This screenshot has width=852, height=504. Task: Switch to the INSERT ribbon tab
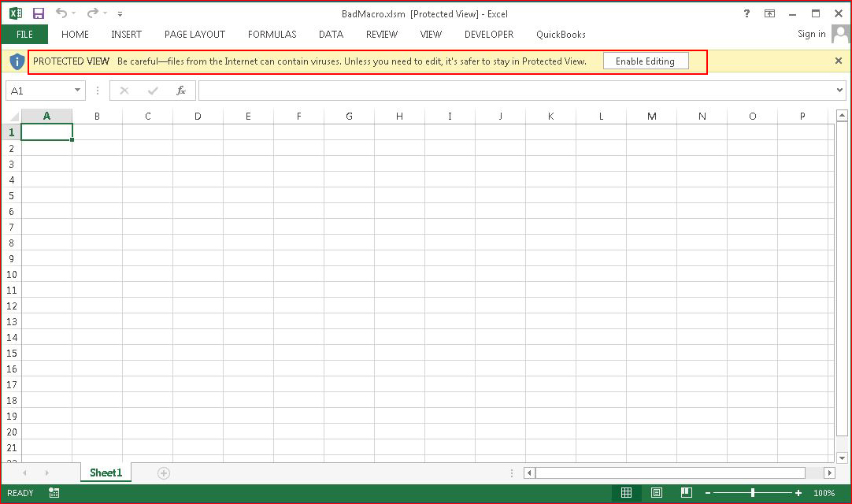pos(126,34)
